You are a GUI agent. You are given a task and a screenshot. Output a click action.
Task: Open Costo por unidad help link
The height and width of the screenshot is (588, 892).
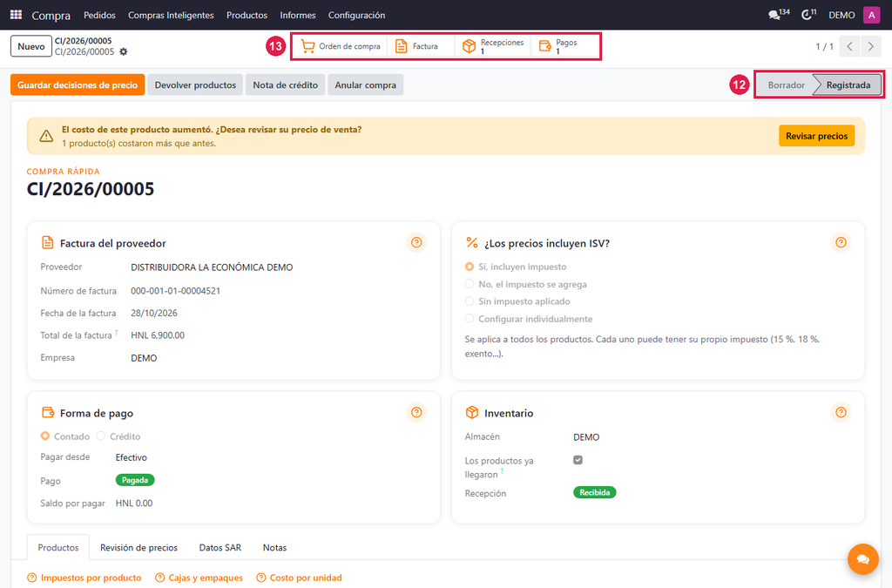click(x=299, y=578)
